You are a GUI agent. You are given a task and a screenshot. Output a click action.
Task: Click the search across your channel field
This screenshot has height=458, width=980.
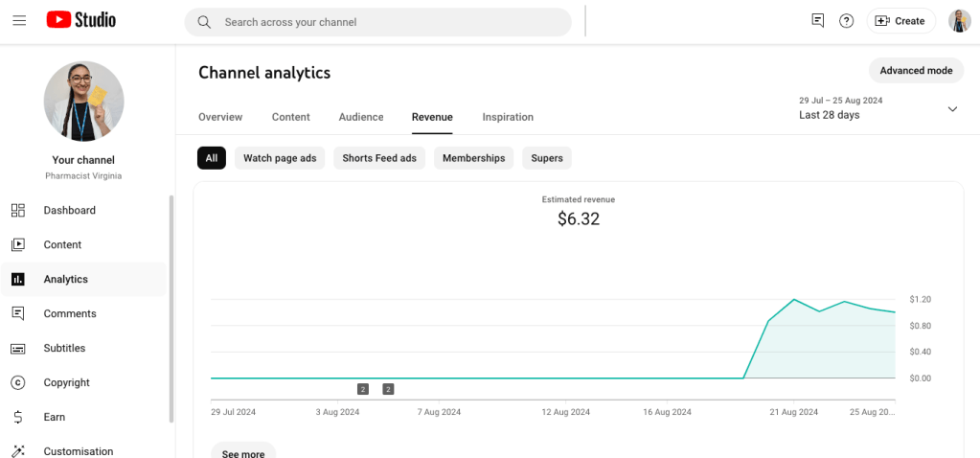377,22
